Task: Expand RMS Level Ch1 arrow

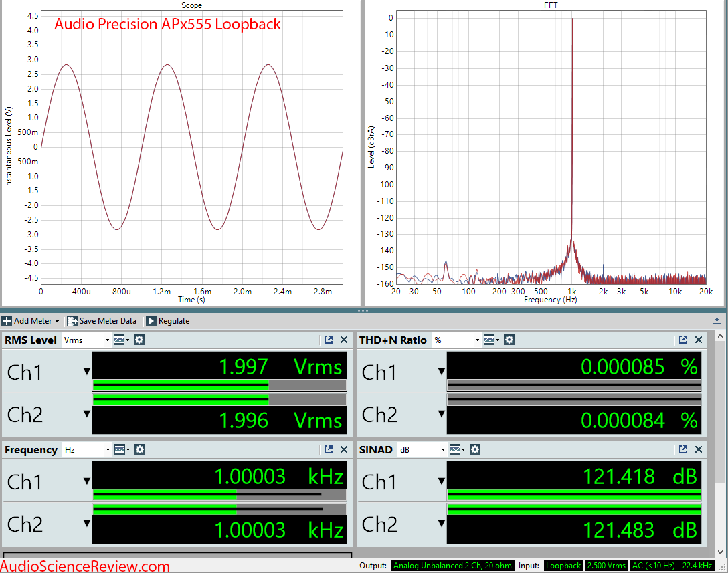Action: (x=87, y=372)
